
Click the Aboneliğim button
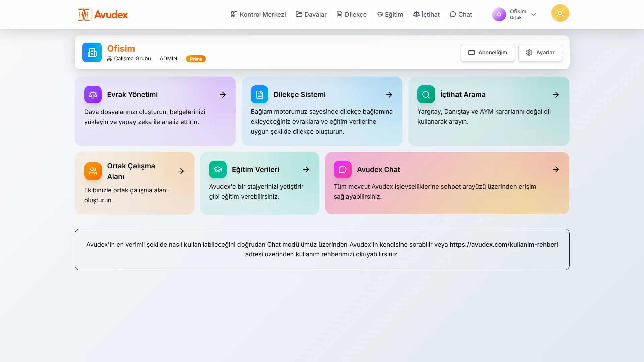tap(487, 52)
